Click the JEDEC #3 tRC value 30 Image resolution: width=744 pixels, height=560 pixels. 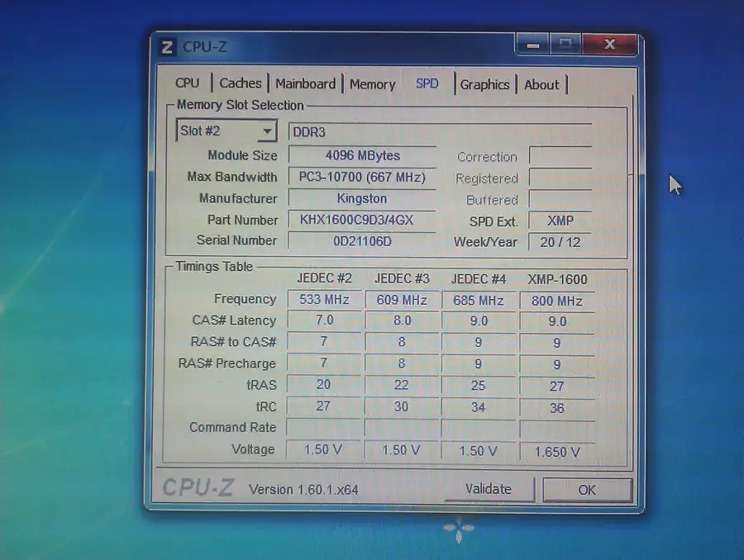pos(402,407)
